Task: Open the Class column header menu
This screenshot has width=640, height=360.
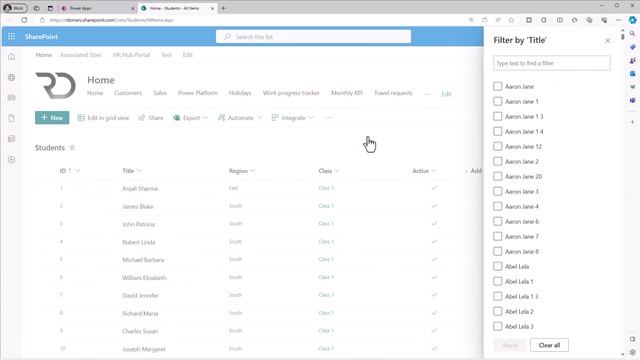Action: pyautogui.click(x=329, y=171)
